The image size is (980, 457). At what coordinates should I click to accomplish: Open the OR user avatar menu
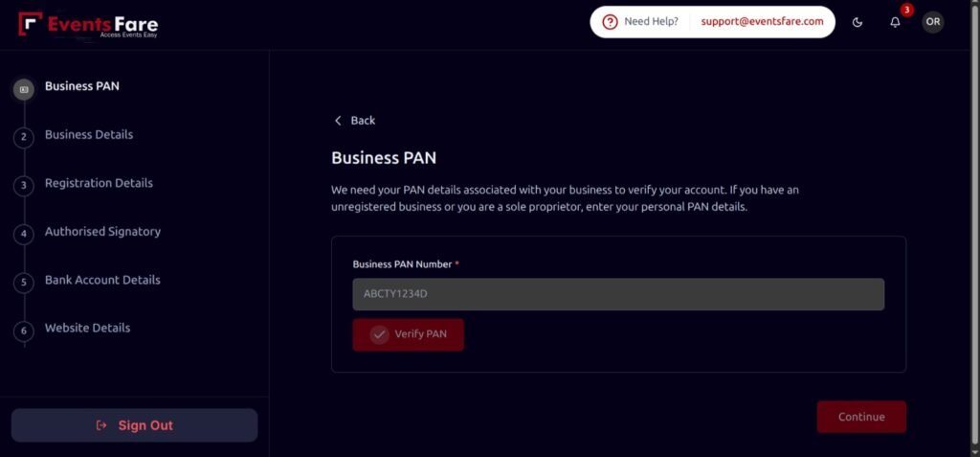[933, 22]
